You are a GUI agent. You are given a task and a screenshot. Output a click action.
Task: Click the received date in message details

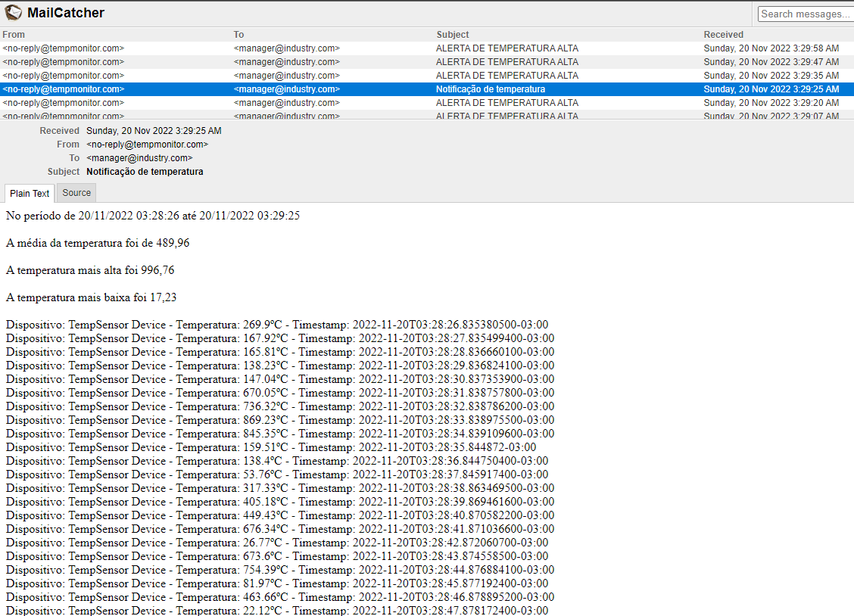click(x=154, y=131)
